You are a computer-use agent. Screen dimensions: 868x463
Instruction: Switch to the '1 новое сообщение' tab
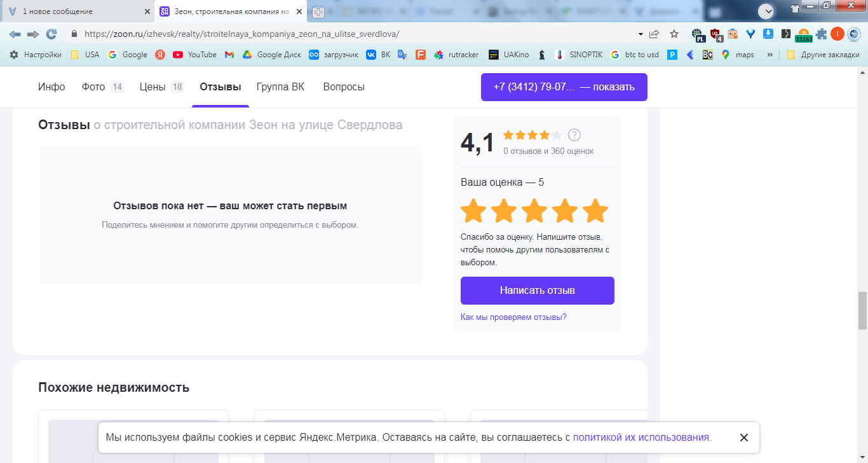pos(78,11)
